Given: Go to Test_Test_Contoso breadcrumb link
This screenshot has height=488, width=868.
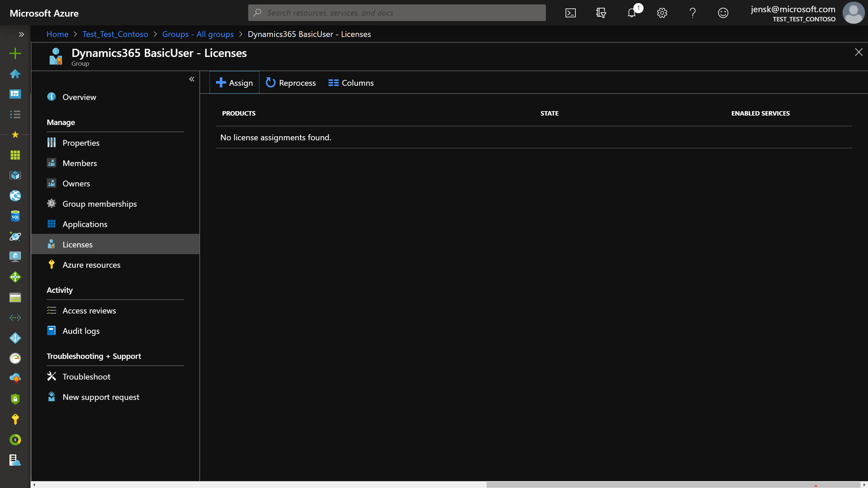Looking at the screenshot, I should [x=115, y=34].
